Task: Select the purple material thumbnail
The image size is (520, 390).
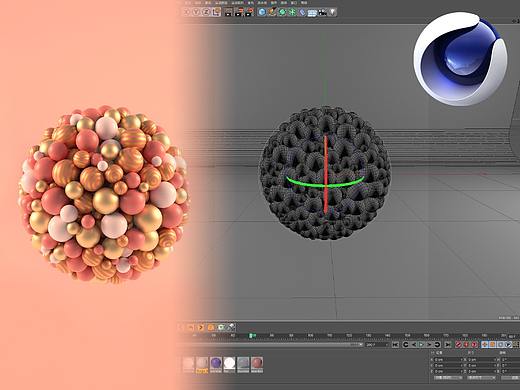Action: [x=216, y=365]
